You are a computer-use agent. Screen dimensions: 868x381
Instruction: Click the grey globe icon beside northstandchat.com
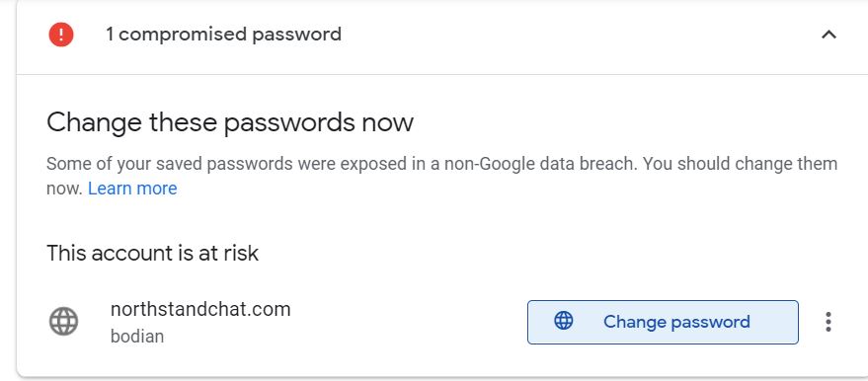pyautogui.click(x=63, y=321)
